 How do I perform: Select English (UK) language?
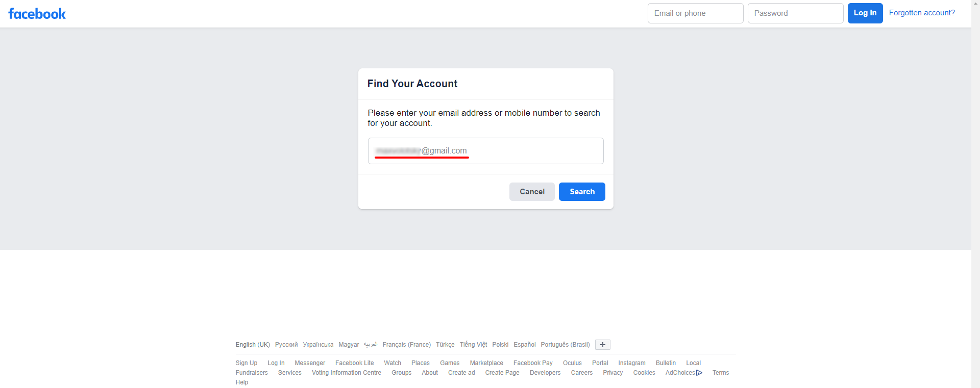coord(253,345)
